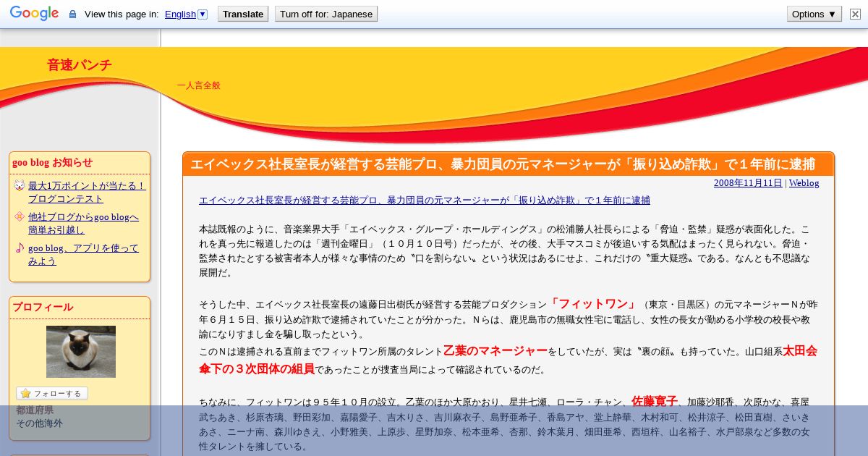Image resolution: width=868 pixels, height=456 pixels.
Task: Click the secure lock icon in translate bar
Action: [72, 14]
